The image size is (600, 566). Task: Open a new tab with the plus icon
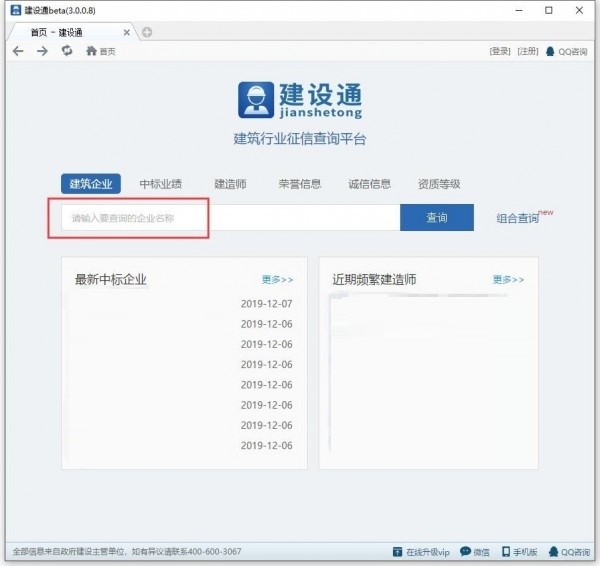pyautogui.click(x=147, y=33)
